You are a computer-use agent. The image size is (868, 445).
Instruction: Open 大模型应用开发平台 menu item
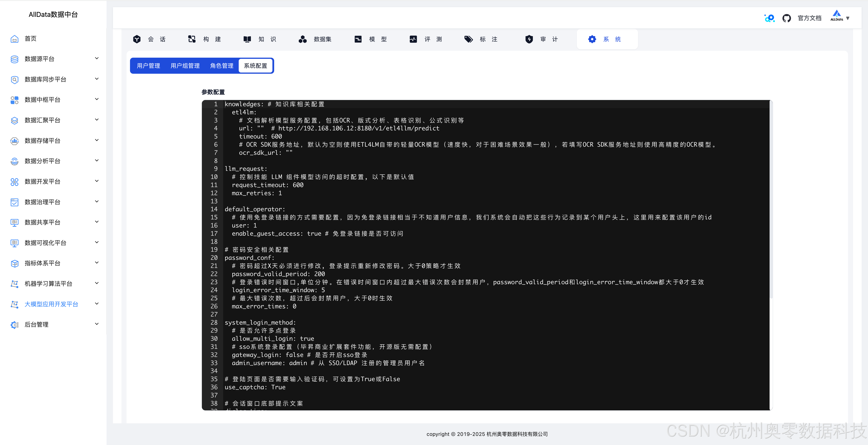click(x=51, y=304)
